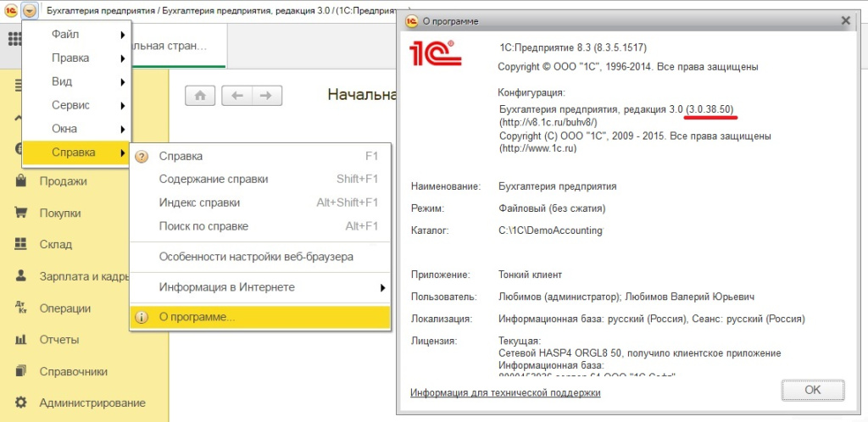Screen dimensions: 868x422
Task: Choose Поиск по справке
Action: click(x=260, y=226)
